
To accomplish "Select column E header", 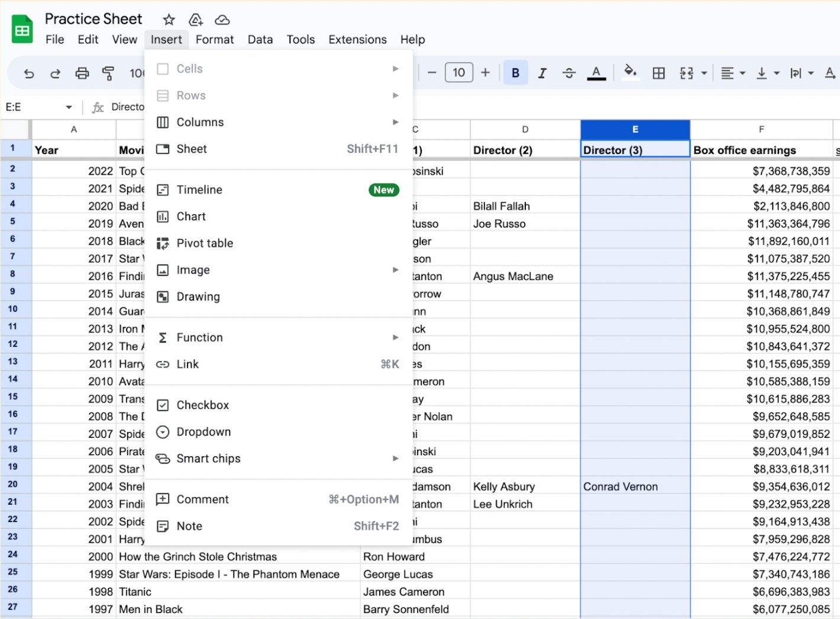I will (635, 129).
